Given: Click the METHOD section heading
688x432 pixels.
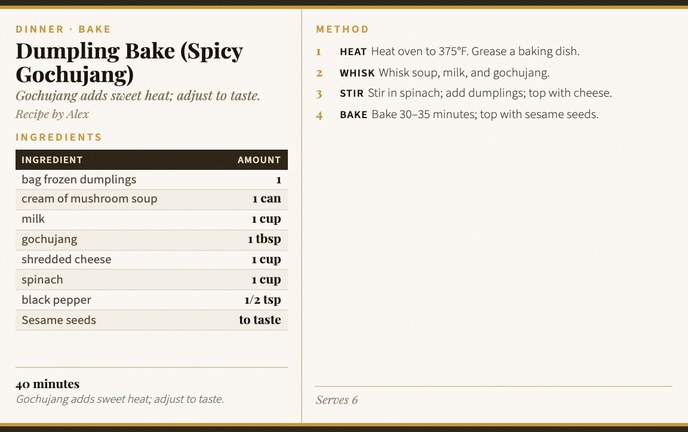Looking at the screenshot, I should pos(342,29).
